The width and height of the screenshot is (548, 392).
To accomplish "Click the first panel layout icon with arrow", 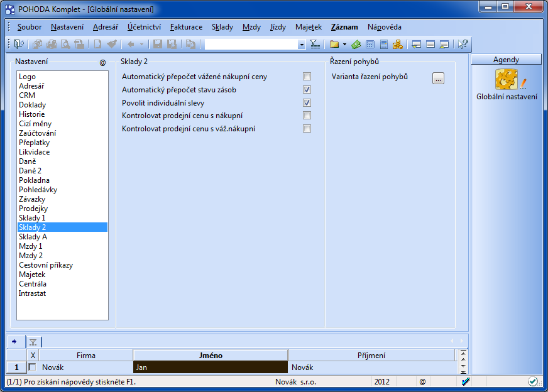I will point(416,44).
